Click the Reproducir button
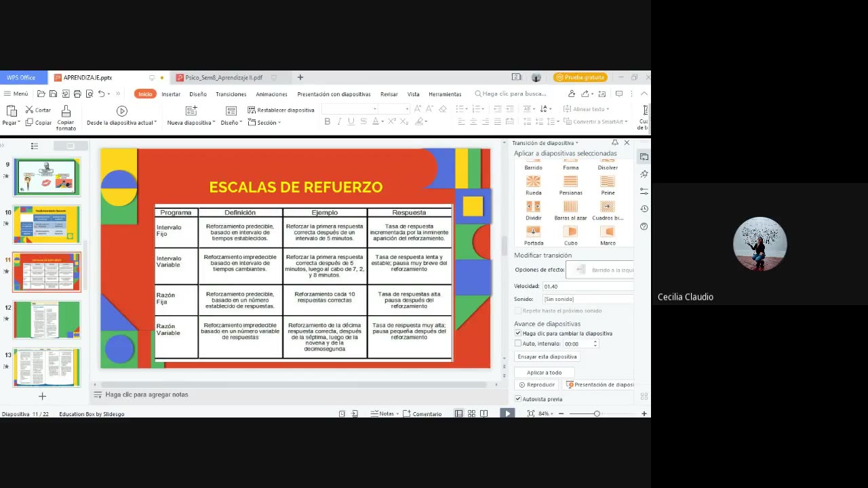This screenshot has width=868, height=488. tap(536, 385)
